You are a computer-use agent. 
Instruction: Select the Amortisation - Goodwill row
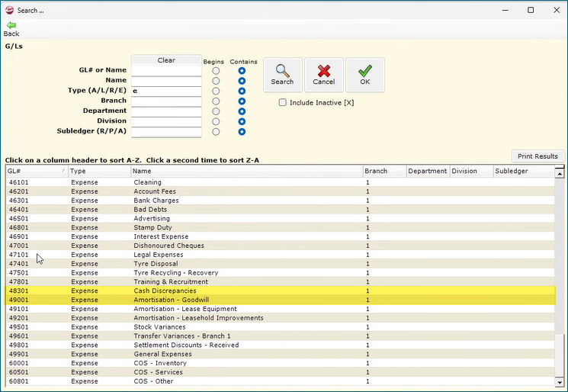(281, 300)
